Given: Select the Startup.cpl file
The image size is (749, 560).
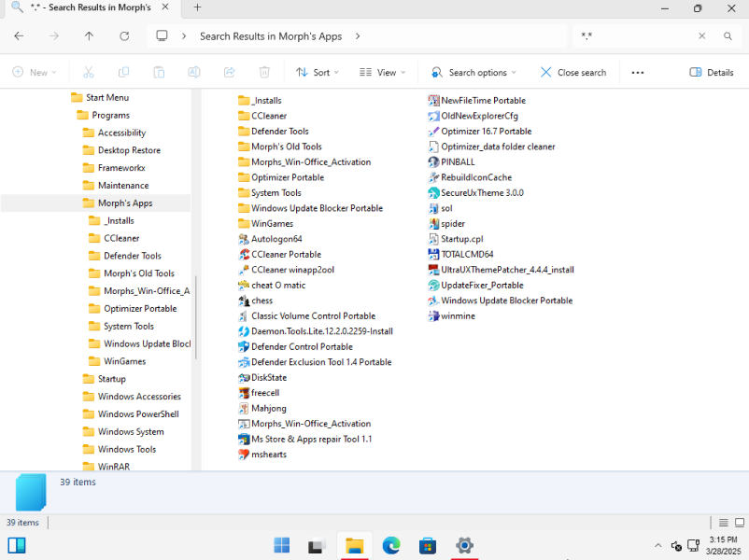Looking at the screenshot, I should tap(456, 239).
